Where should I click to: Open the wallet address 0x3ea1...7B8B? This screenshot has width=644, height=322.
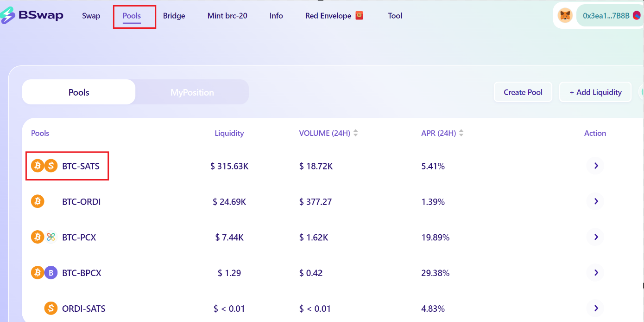[x=606, y=16]
